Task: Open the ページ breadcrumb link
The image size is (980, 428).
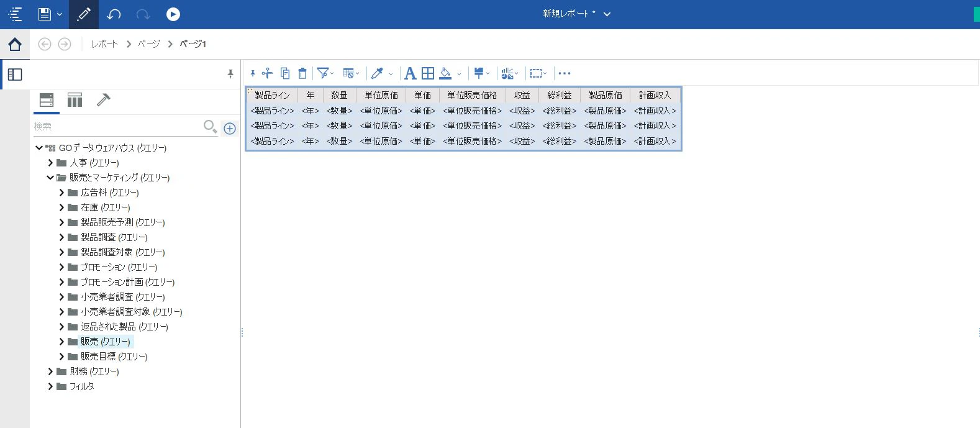Action: pos(149,44)
